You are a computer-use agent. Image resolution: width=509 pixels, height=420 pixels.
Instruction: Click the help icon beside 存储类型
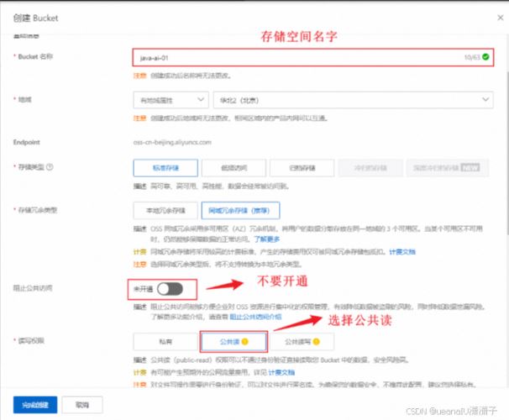click(x=50, y=167)
